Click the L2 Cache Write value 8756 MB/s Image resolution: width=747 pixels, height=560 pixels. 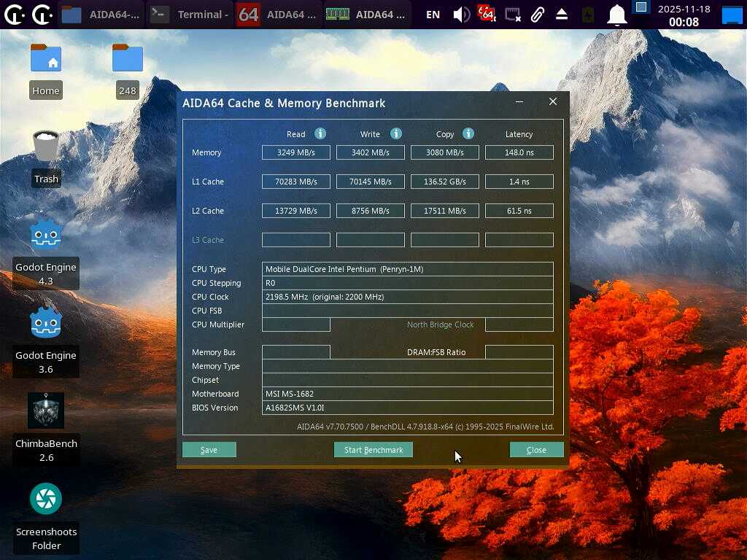pos(370,211)
